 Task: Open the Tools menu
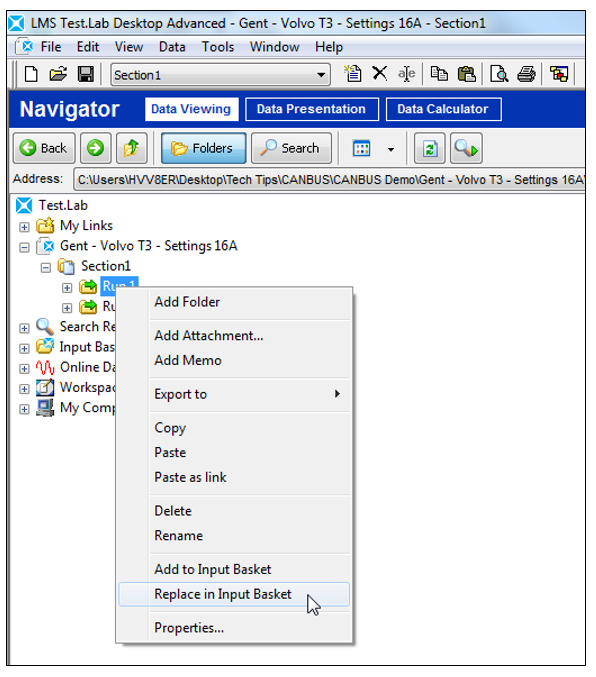click(x=218, y=47)
